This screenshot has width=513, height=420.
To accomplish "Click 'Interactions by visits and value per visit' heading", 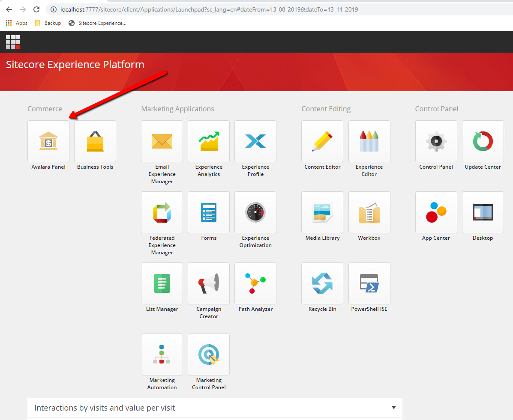I will pos(105,408).
